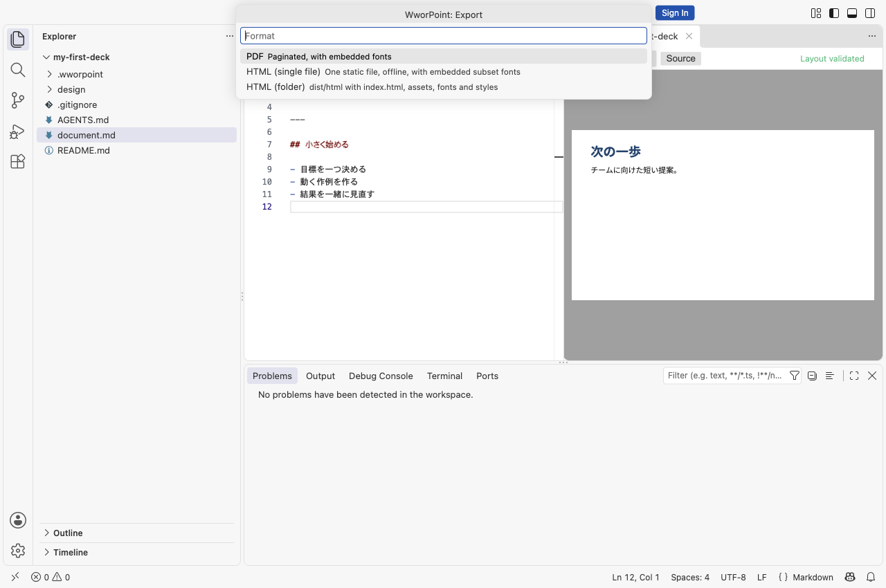
Task: Open README.md in the Explorer
Action: tap(137, 150)
